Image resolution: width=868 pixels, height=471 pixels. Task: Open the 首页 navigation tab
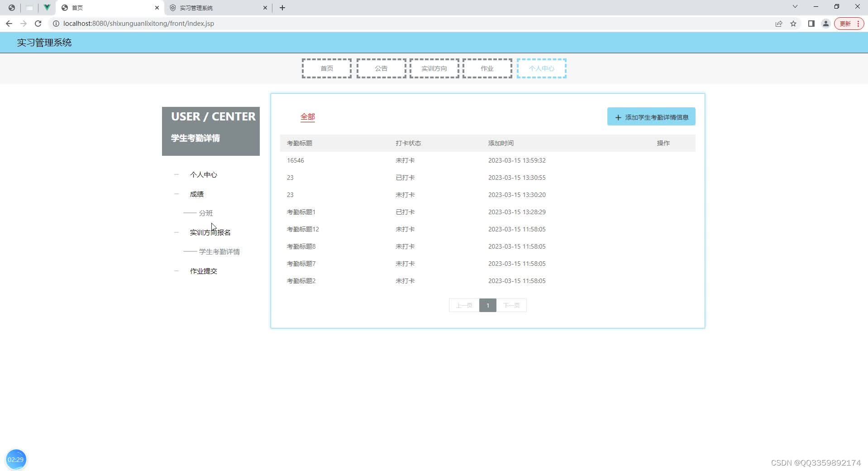point(327,68)
